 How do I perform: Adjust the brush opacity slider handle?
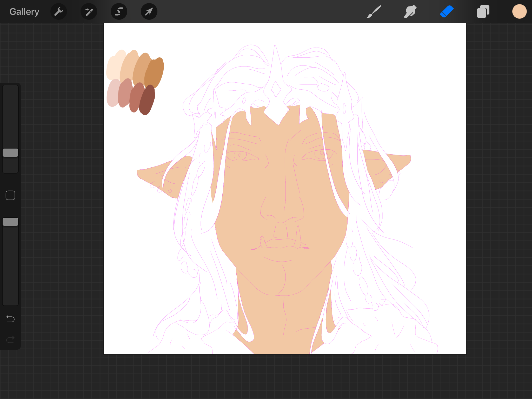tap(10, 222)
